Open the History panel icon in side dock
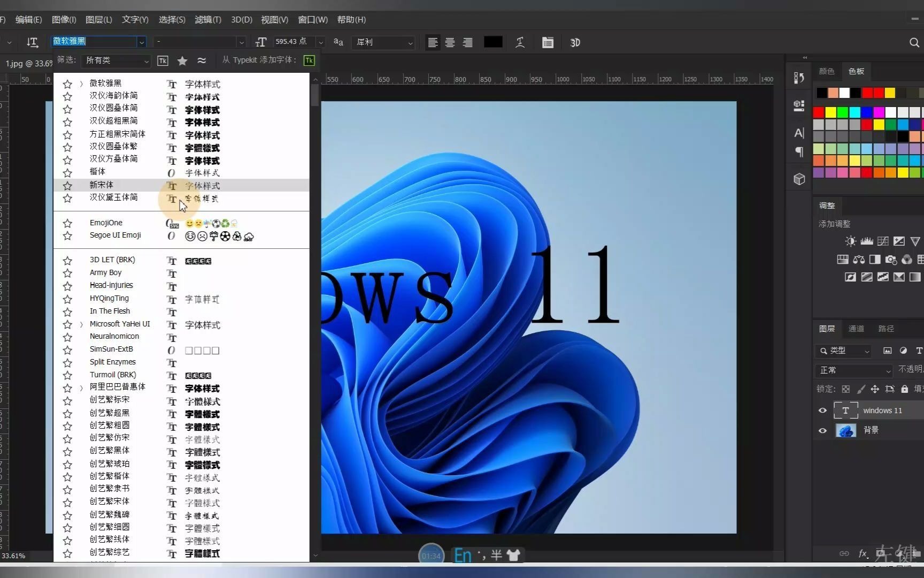 coord(799,78)
